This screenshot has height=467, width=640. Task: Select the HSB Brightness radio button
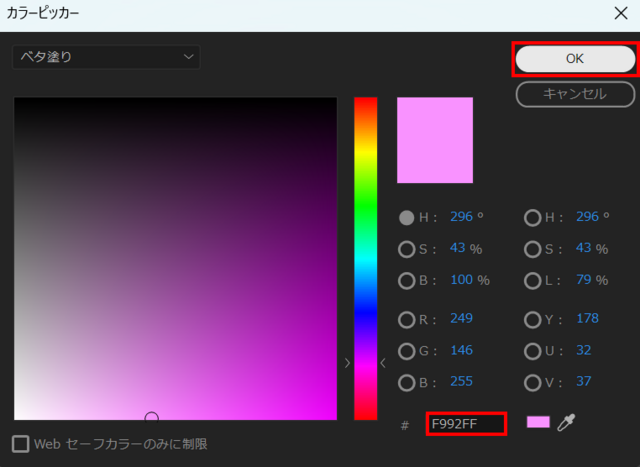(x=407, y=280)
